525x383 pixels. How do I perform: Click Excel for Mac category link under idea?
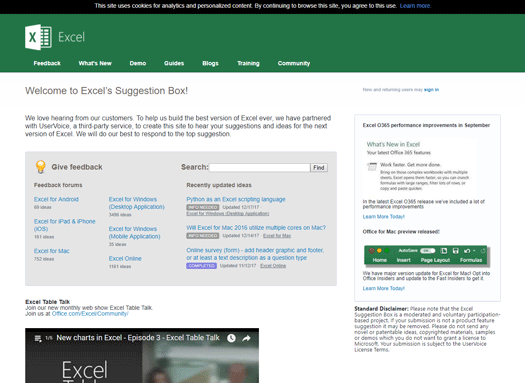[x=277, y=236]
